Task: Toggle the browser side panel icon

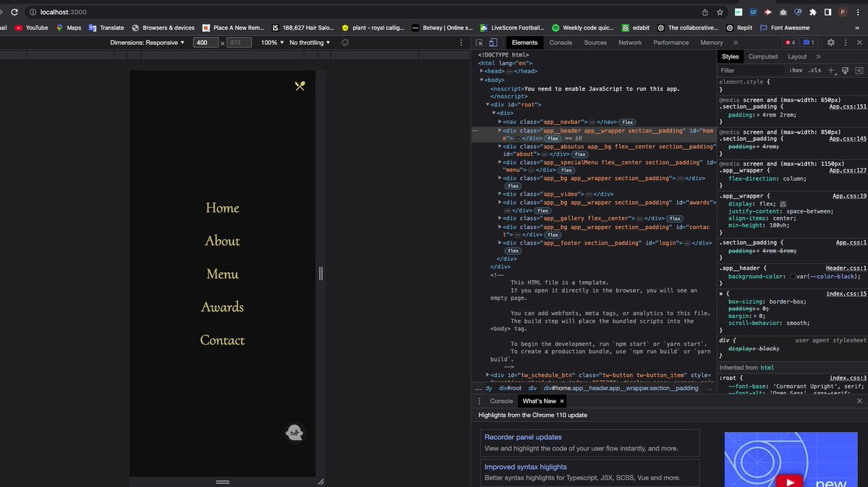Action: (827, 12)
